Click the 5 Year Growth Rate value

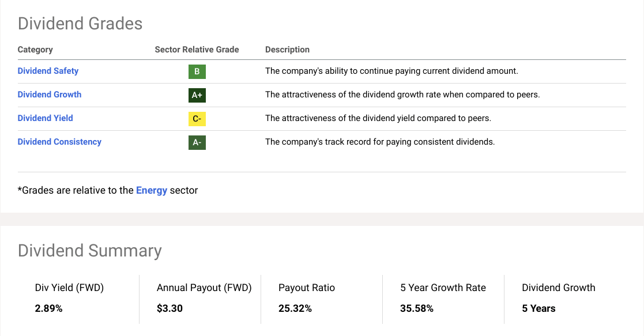[x=417, y=308]
